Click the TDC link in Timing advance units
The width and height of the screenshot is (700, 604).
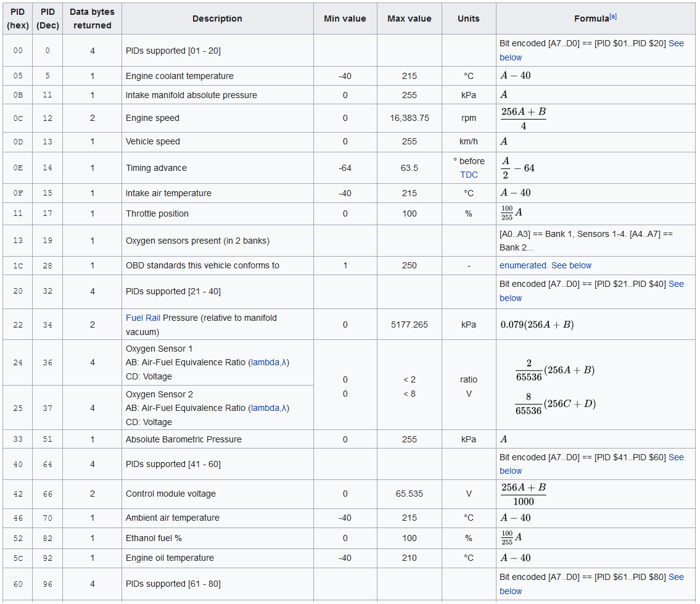469,175
